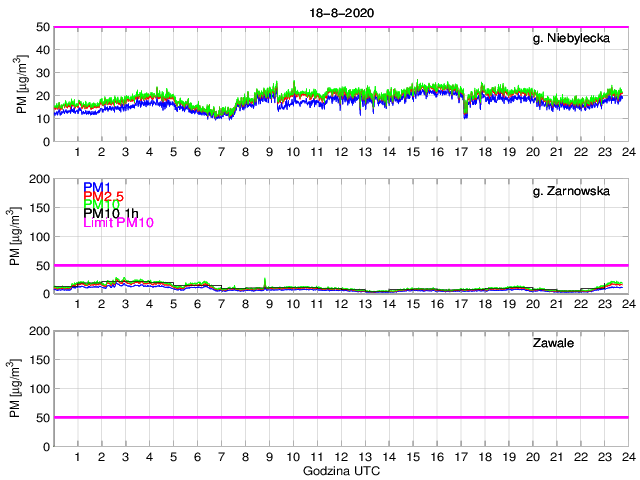Click the Godzina UTC axis label
The height and width of the screenshot is (480, 640).
pos(340,470)
